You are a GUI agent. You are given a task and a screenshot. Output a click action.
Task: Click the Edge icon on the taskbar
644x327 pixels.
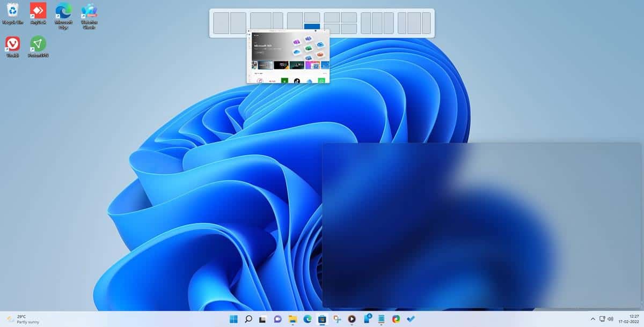coord(308,319)
